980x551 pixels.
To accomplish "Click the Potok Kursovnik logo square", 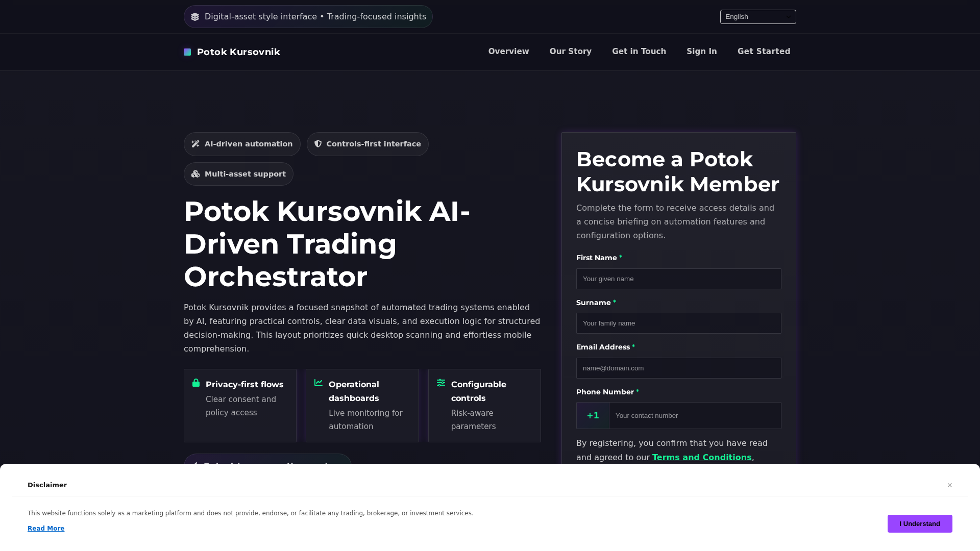I will (x=187, y=52).
